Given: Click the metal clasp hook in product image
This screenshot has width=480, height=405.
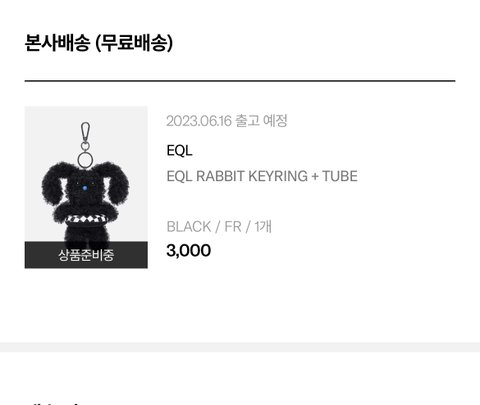Looking at the screenshot, I should click(x=85, y=133).
